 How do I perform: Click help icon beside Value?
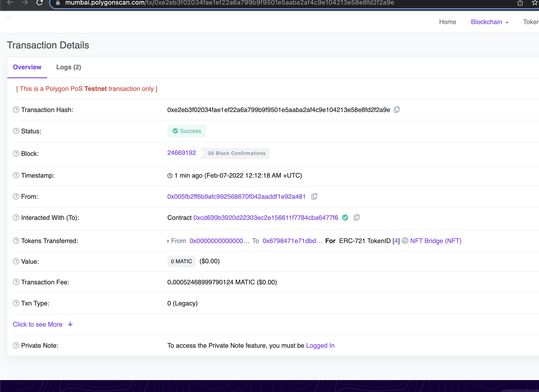pyautogui.click(x=16, y=261)
